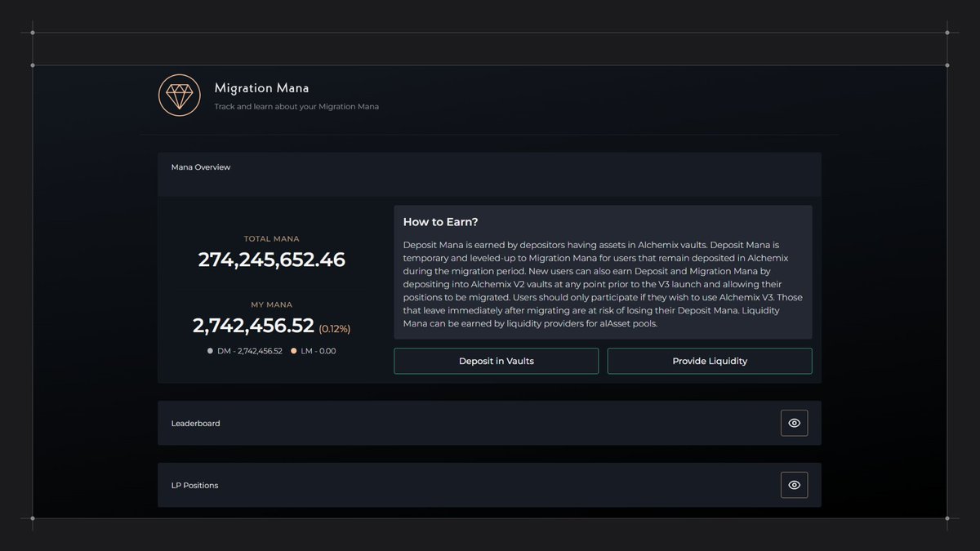Click the MY MANA label
Screen dimensions: 980x551
[271, 305]
